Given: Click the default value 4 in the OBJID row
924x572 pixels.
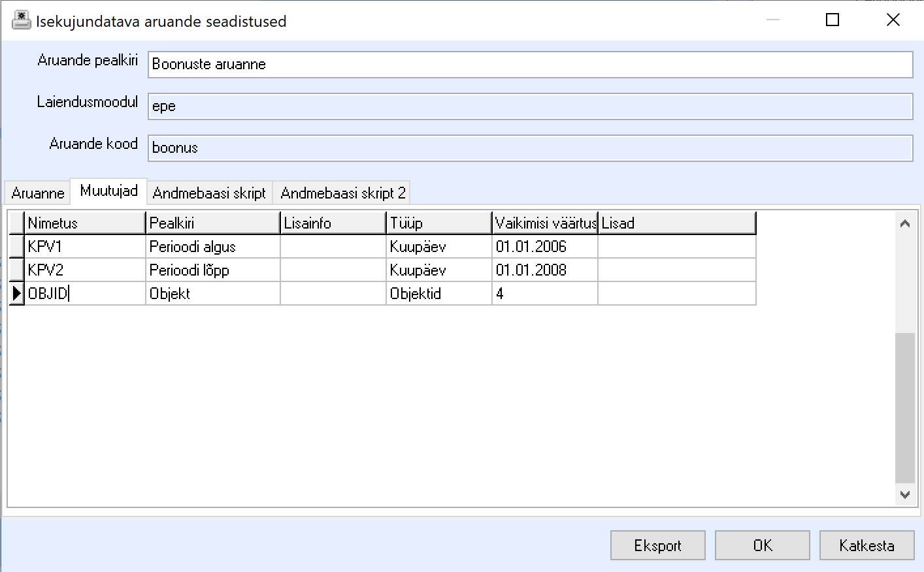Looking at the screenshot, I should (545, 294).
